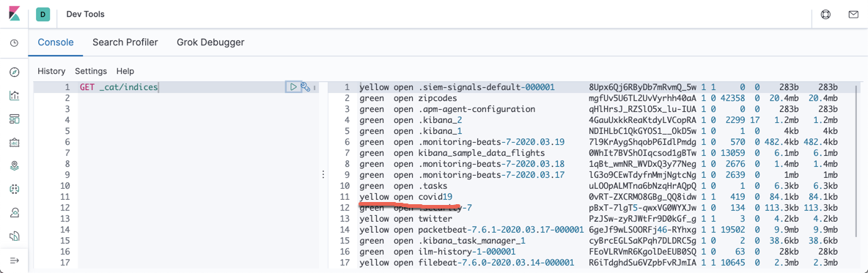868x273 pixels.
Task: Send request with the play button
Action: [293, 87]
